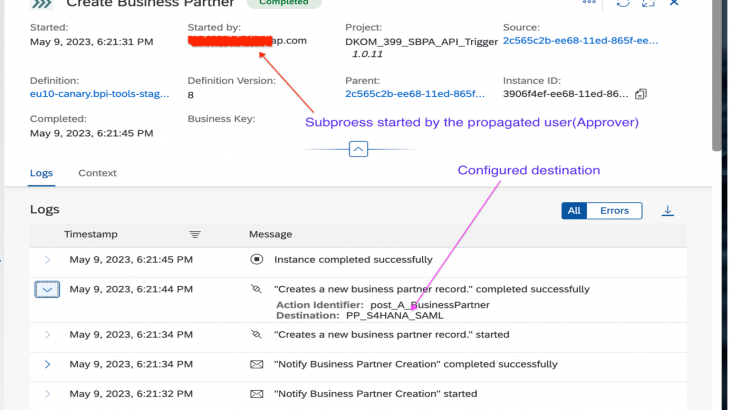Expand the 'Notify Business Partner Creation completed' row
This screenshot has width=730, height=410.
pos(47,364)
